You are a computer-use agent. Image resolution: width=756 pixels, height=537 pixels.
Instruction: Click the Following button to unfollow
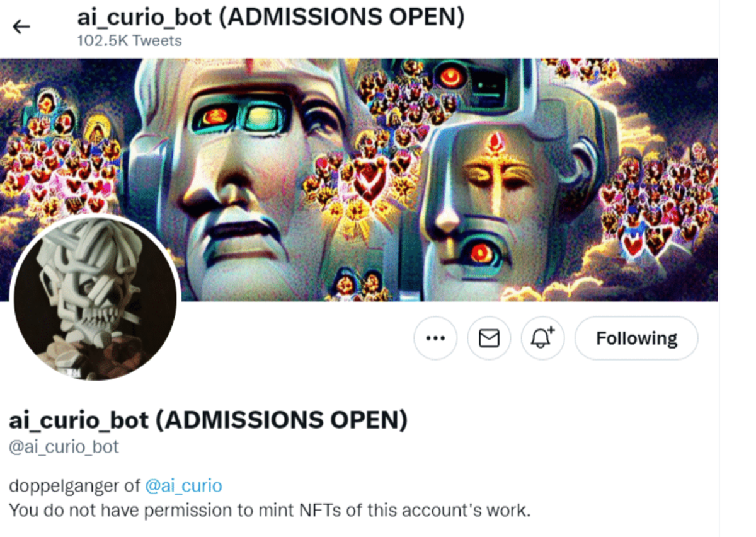[x=636, y=338]
